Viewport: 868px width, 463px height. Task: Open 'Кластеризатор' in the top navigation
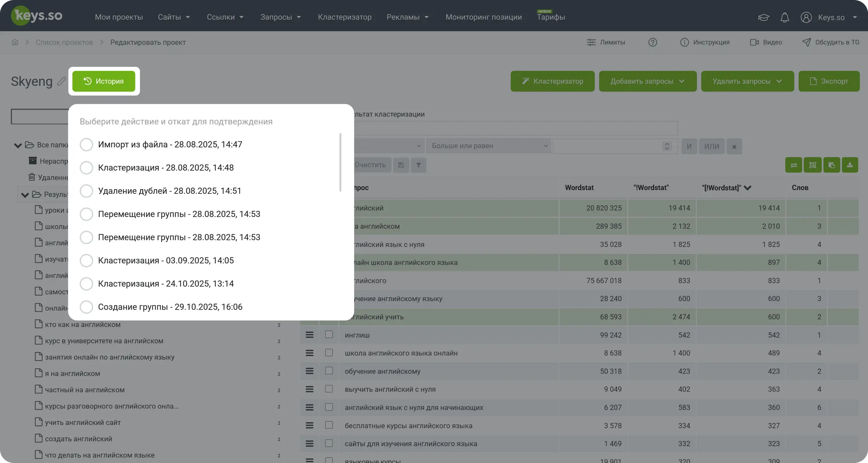point(345,17)
